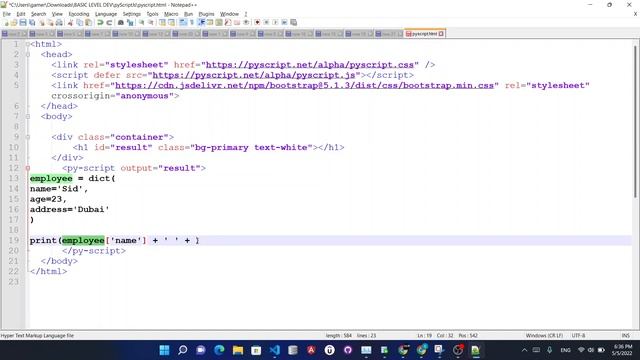Collapse the html fold marker on line 1
This screenshot has height=360, width=640.
pyautogui.click(x=28, y=44)
